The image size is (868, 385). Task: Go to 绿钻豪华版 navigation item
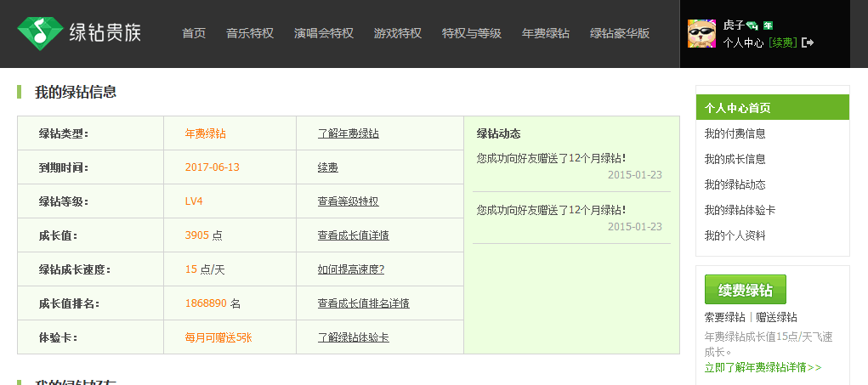620,33
